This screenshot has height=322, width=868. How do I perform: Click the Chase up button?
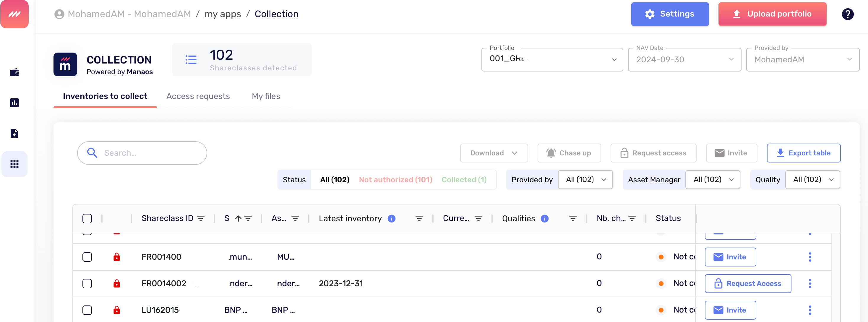tap(569, 153)
